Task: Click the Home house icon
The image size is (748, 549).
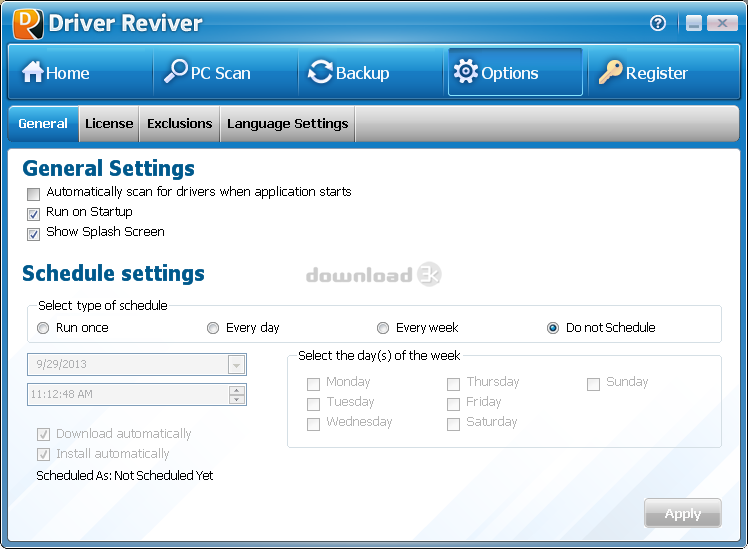Action: tap(32, 72)
